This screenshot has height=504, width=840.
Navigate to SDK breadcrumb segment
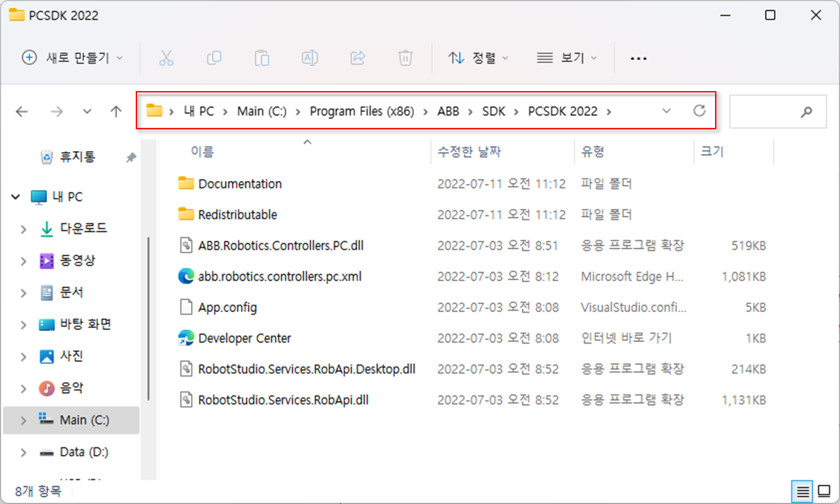click(x=493, y=111)
